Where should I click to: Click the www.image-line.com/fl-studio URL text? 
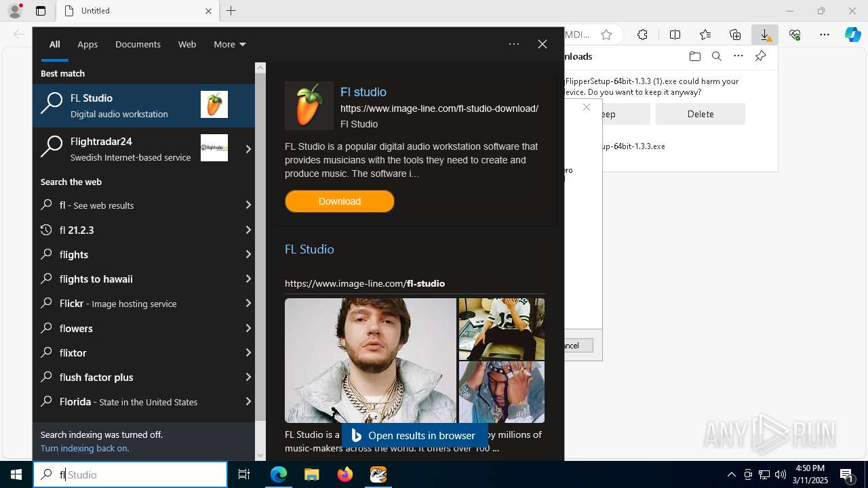tap(365, 283)
